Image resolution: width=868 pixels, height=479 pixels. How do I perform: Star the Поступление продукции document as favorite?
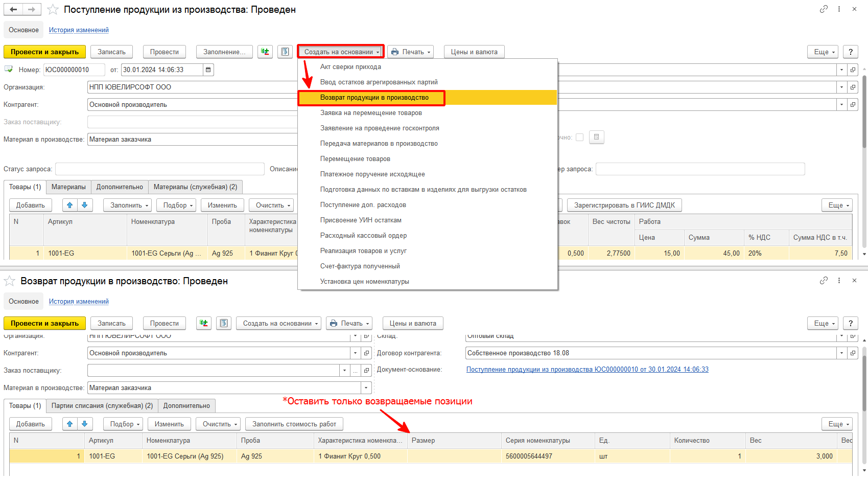53,10
